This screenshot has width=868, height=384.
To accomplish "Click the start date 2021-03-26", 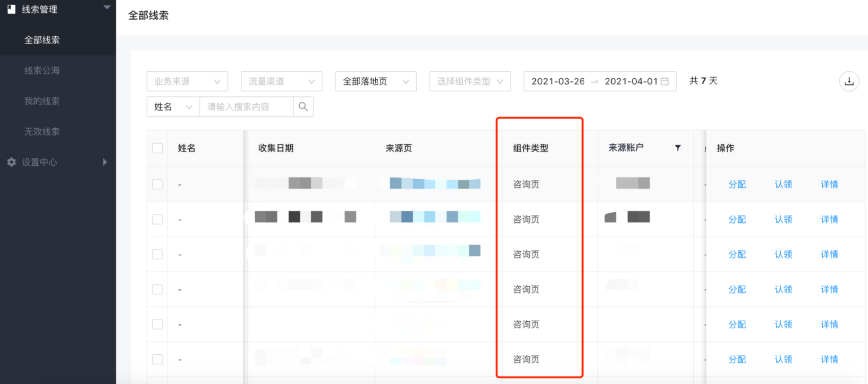I will point(558,81).
